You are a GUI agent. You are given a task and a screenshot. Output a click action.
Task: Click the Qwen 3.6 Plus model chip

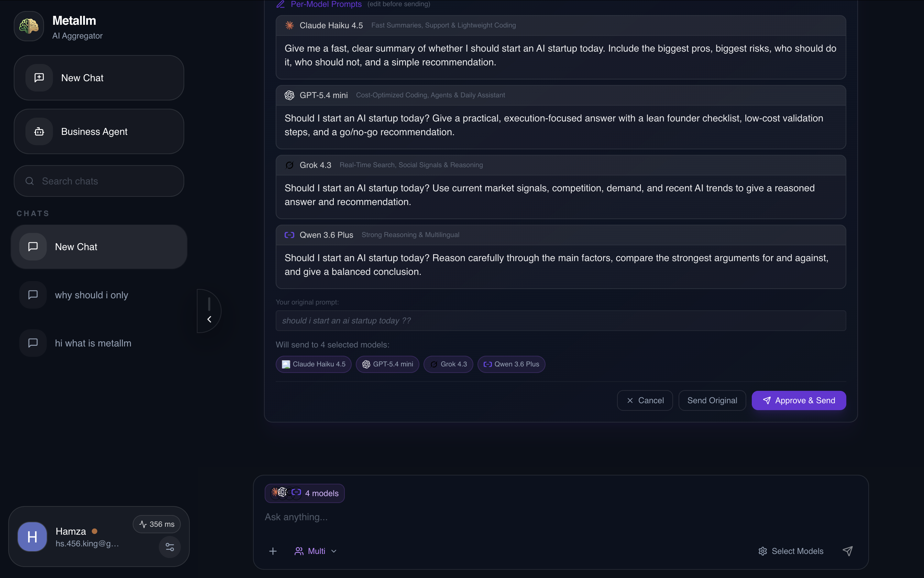coord(511,364)
